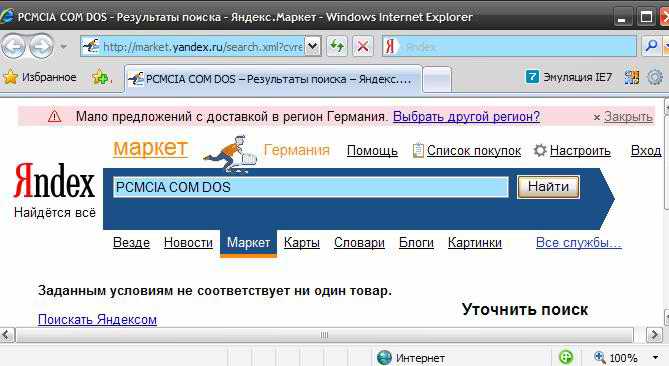Click horizontal scrollbar right arrow
This screenshot has width=669, height=366.
point(654,335)
